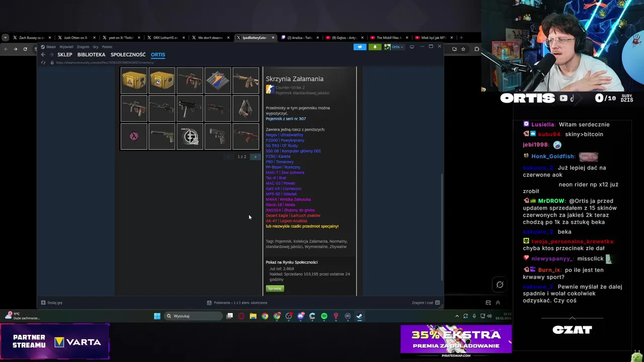Click the Counter-Strike 2 game icon
The image size is (644, 362).
click(x=270, y=89)
